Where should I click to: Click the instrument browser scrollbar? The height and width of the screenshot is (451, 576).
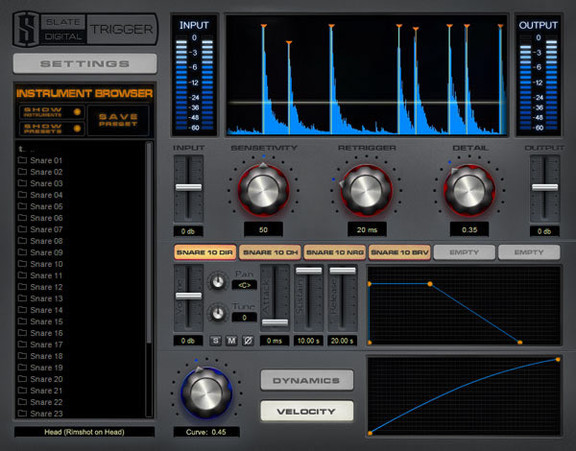149,242
